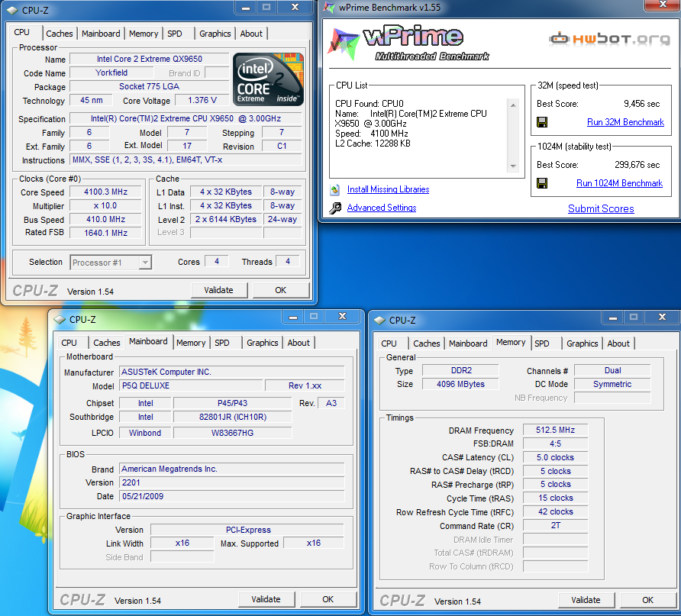Click Validate in Mainboard CPU-Z window
The width and height of the screenshot is (681, 616).
tap(266, 599)
